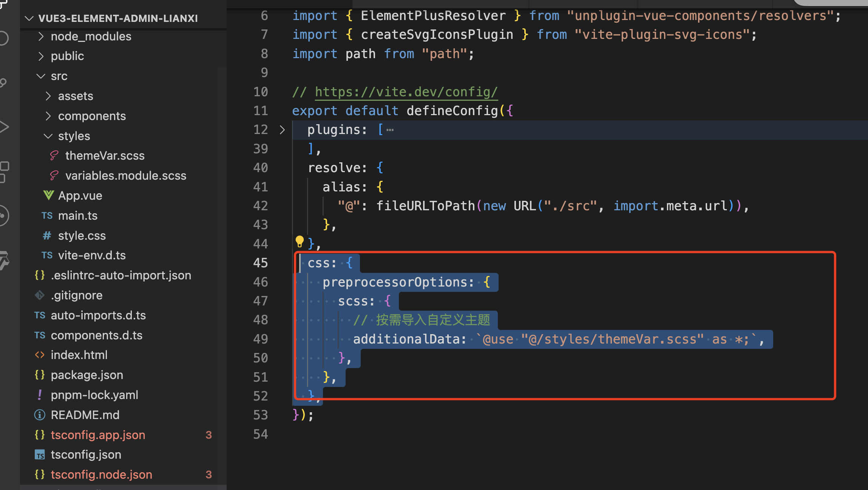Click the .gitignore git diamond icon
Screen dimensions: 868x490
pyautogui.click(x=40, y=295)
